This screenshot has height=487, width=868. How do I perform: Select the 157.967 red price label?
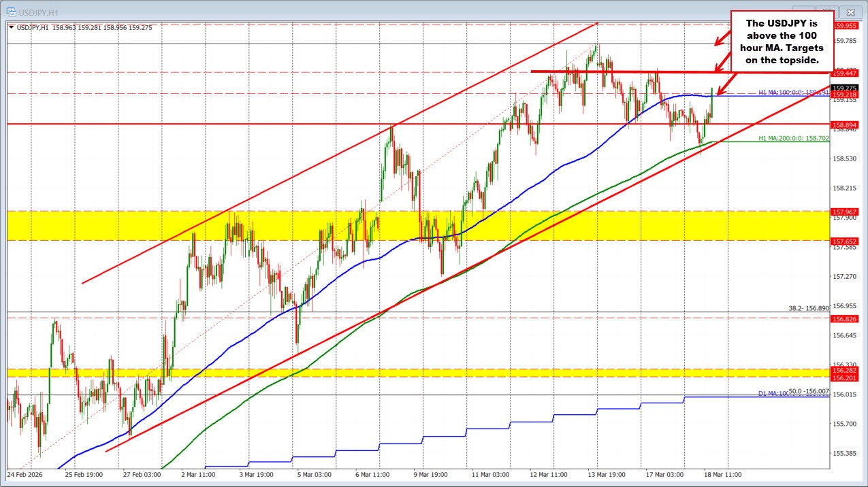click(x=844, y=212)
